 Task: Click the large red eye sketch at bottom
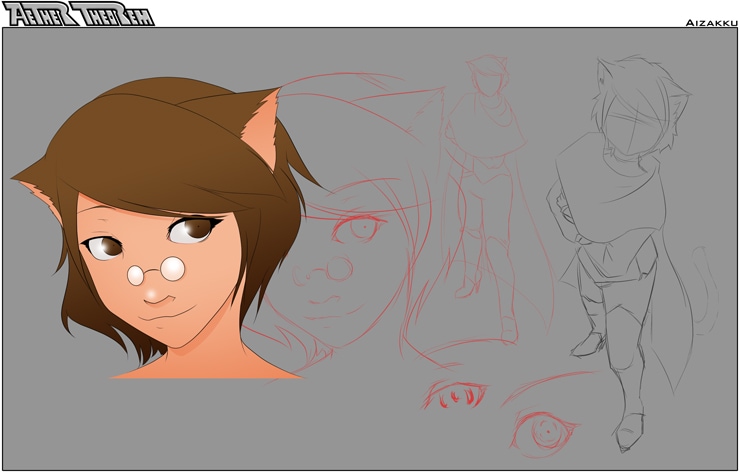pyautogui.click(x=546, y=431)
